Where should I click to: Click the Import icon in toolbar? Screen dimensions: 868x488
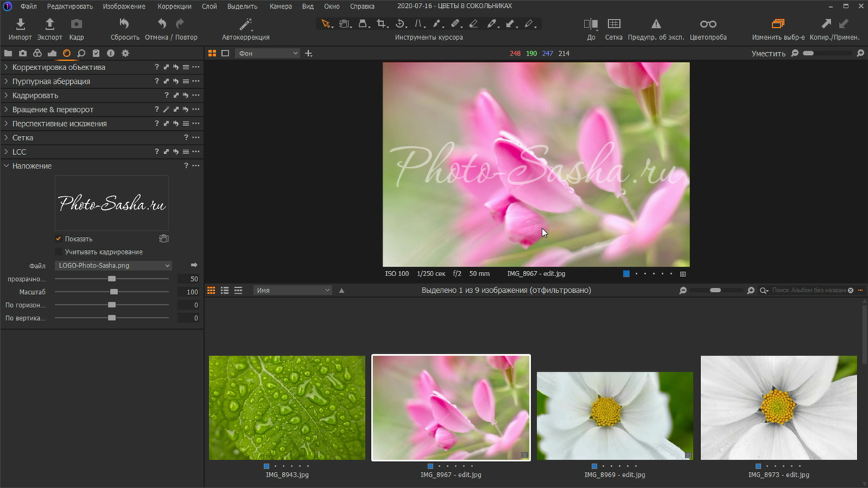[x=20, y=25]
